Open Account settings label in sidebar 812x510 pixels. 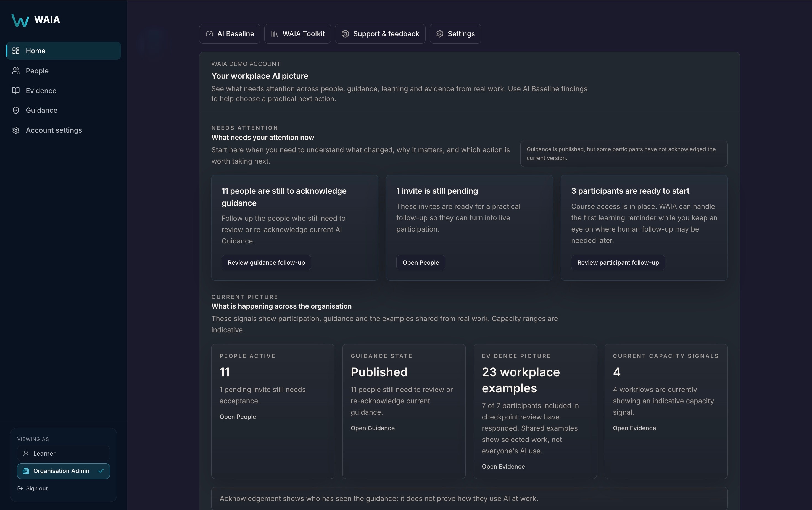point(54,130)
